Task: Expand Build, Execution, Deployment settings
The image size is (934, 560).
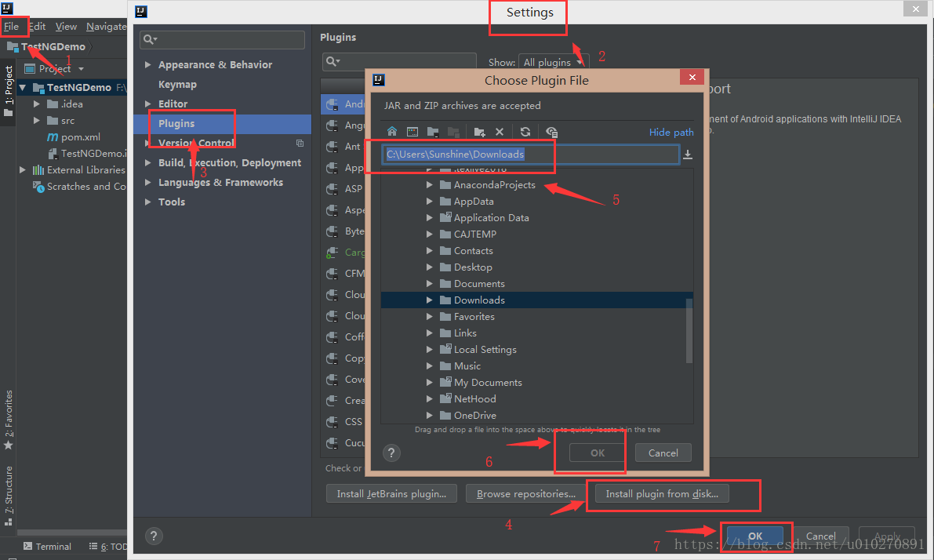Action: 147,162
